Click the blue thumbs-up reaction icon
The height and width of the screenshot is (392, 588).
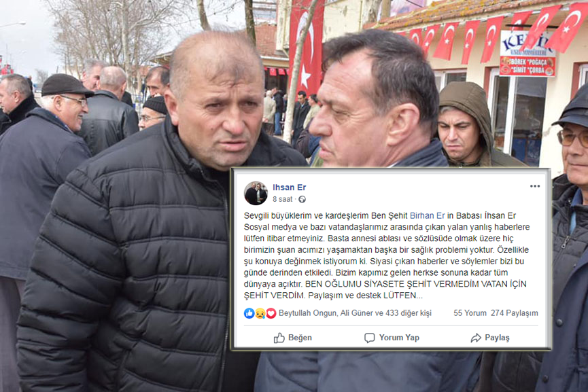249,313
